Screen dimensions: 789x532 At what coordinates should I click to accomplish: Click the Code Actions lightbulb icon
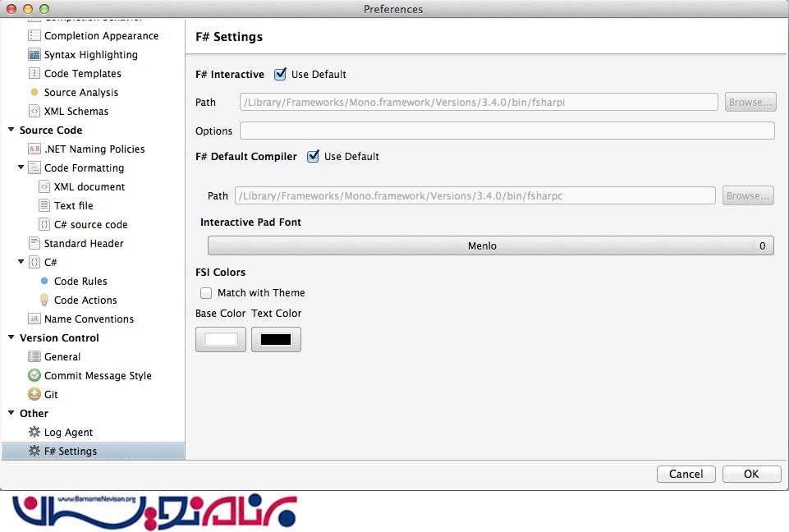click(44, 300)
